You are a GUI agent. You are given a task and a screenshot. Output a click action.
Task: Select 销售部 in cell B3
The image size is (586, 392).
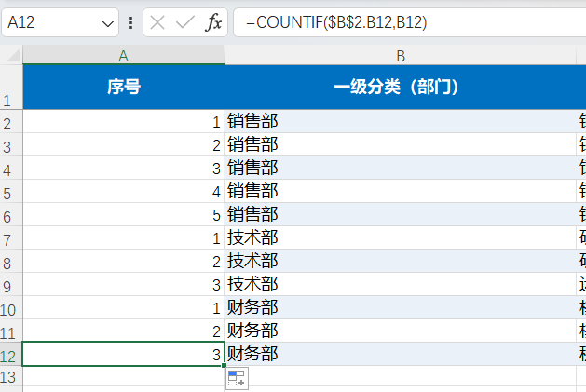(x=401, y=144)
